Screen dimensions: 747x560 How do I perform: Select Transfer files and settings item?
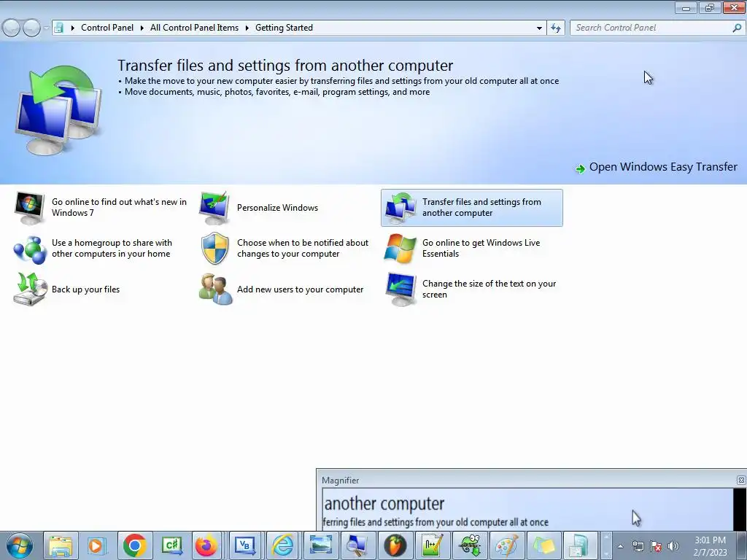[x=472, y=208]
